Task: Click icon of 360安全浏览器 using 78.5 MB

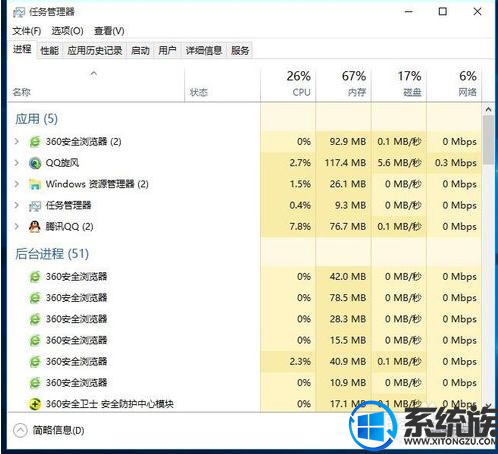Action: [x=35, y=298]
